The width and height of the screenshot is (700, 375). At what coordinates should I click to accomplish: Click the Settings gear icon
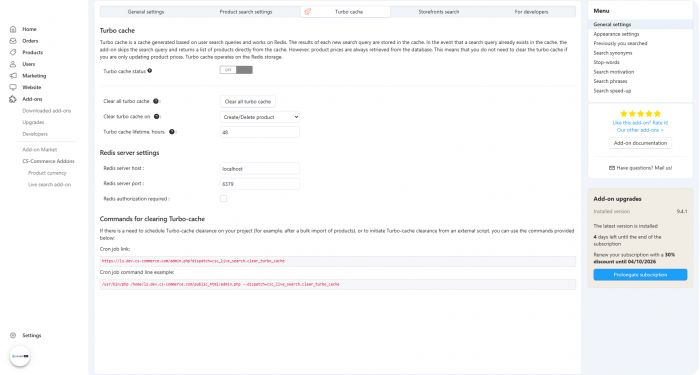tap(13, 335)
